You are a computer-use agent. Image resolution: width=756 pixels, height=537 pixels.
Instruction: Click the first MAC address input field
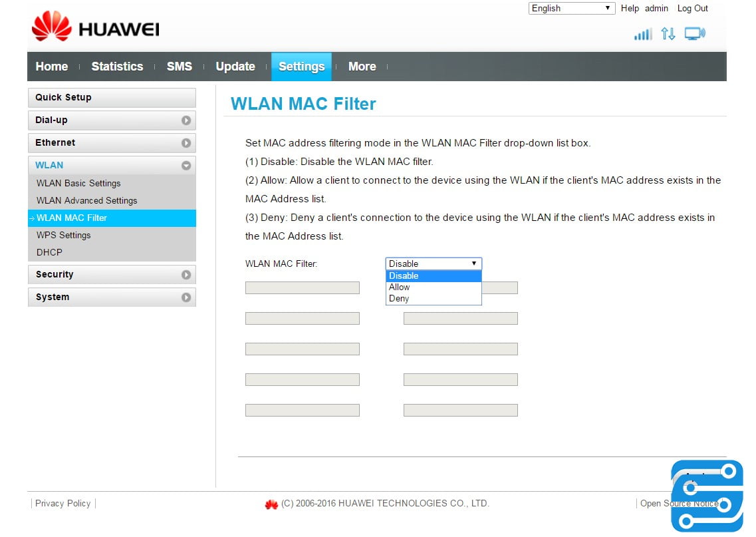pyautogui.click(x=303, y=287)
